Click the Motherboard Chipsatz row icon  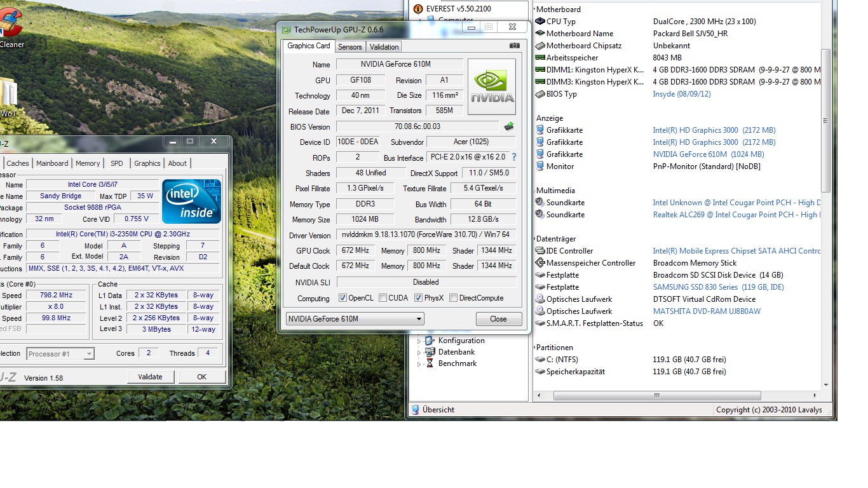coord(540,46)
